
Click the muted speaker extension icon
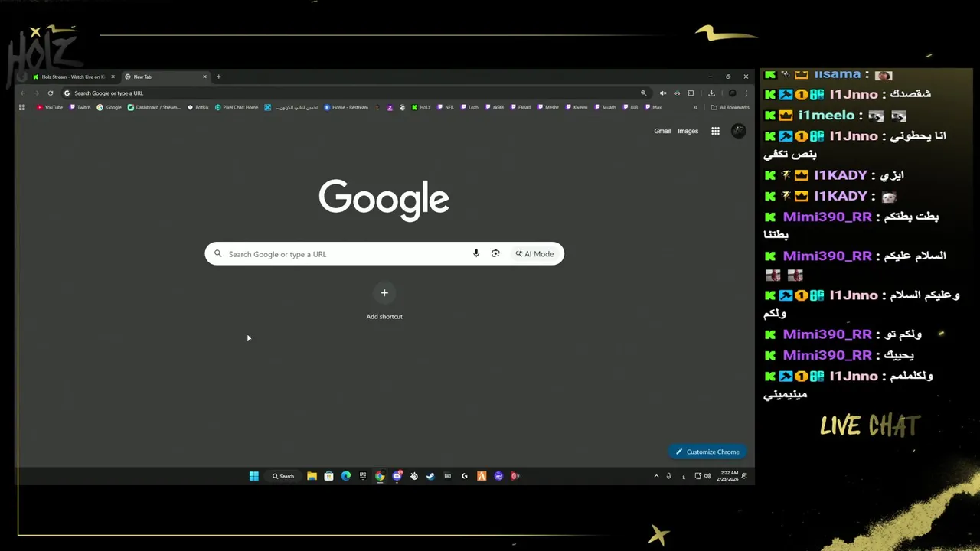click(x=663, y=93)
